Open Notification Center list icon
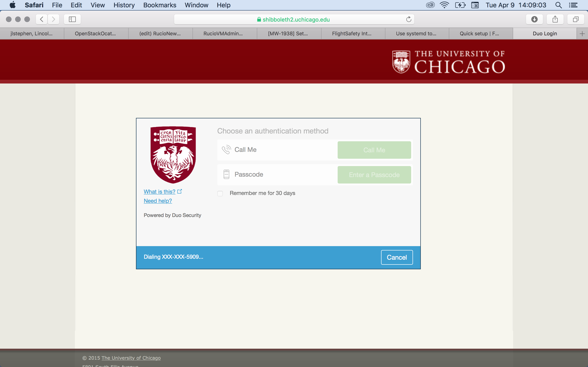Viewport: 588px width, 367px height. pyautogui.click(x=573, y=5)
